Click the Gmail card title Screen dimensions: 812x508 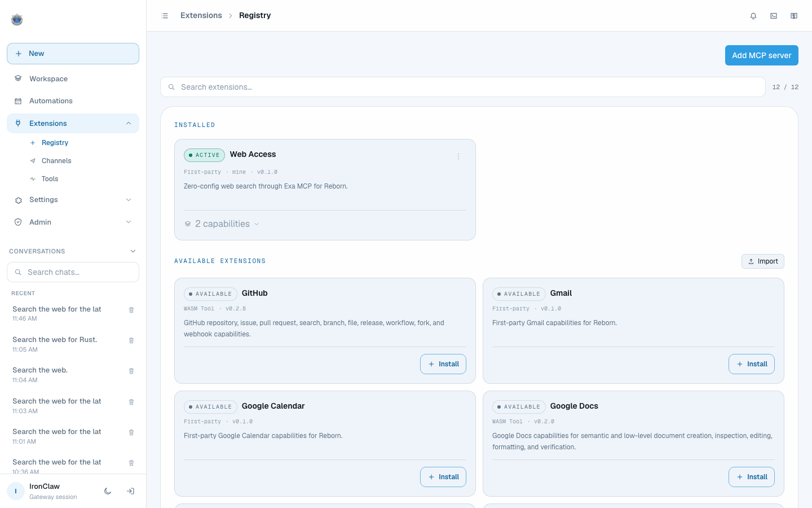tap(561, 293)
